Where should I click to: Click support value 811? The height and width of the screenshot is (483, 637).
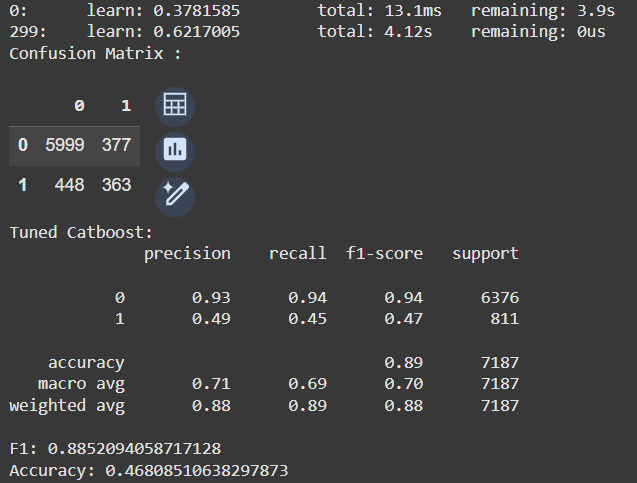click(x=505, y=319)
